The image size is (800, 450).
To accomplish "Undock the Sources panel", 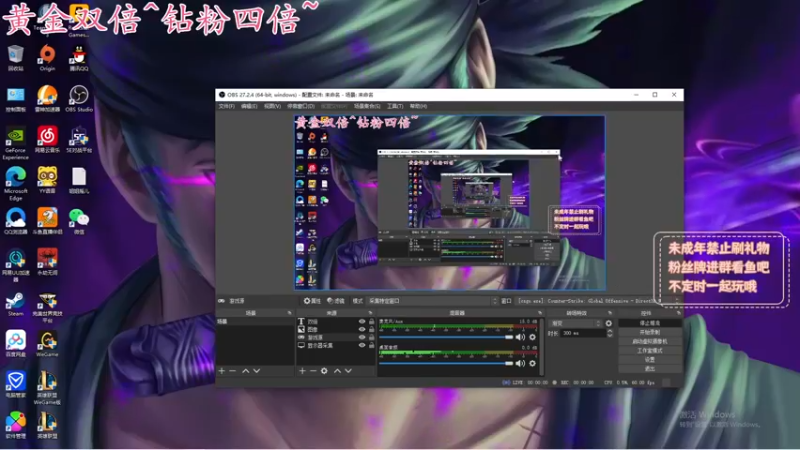I will [x=370, y=313].
